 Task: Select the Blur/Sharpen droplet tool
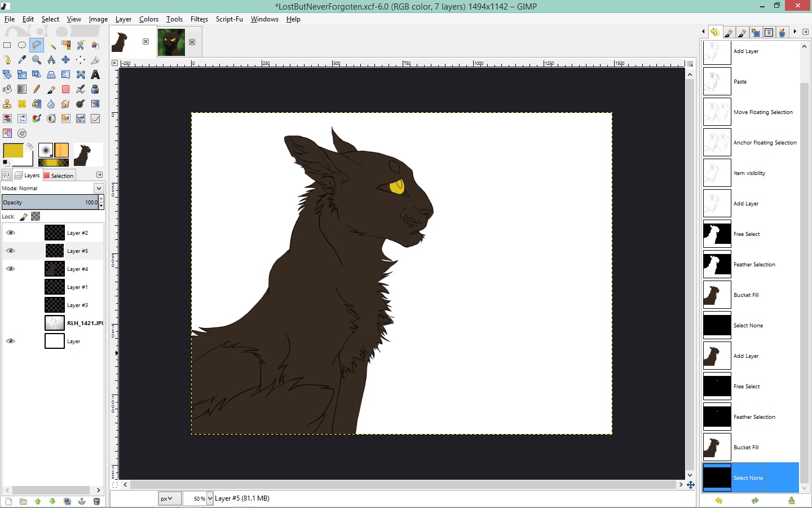(x=51, y=104)
